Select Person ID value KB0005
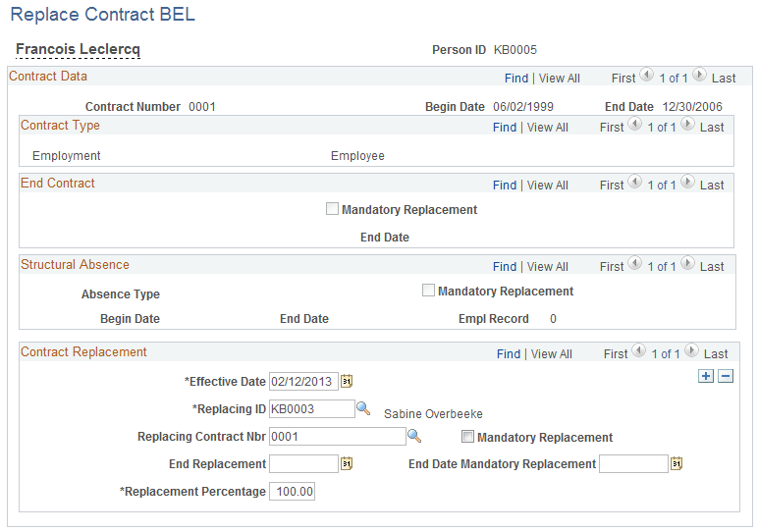Screen dimensions: 758x532 515,50
